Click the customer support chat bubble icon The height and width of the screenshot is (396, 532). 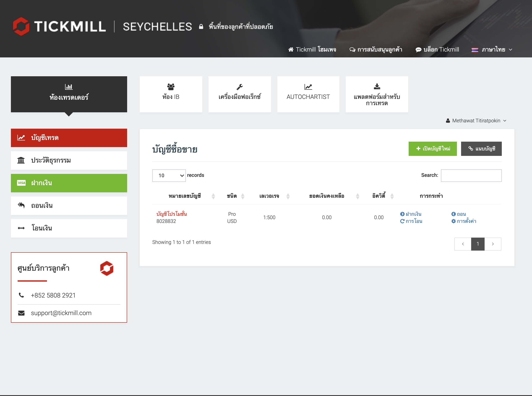pyautogui.click(x=352, y=50)
